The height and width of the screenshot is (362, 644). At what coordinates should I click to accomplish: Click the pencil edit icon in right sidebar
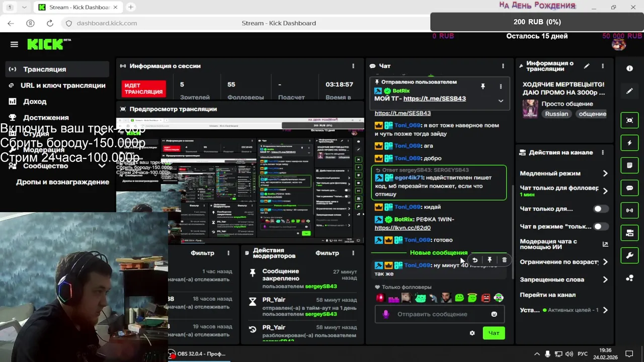[x=629, y=91]
